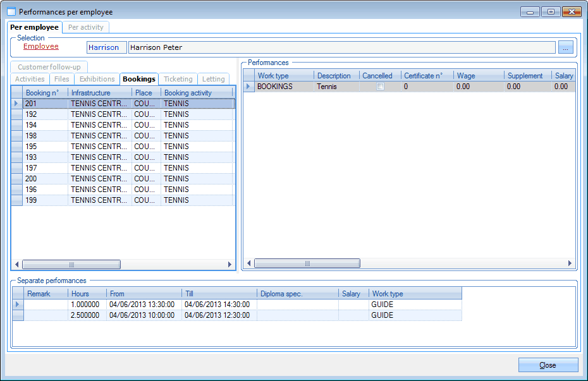Switch to the Activities tab
Image resolution: width=588 pixels, height=381 pixels.
coord(29,79)
